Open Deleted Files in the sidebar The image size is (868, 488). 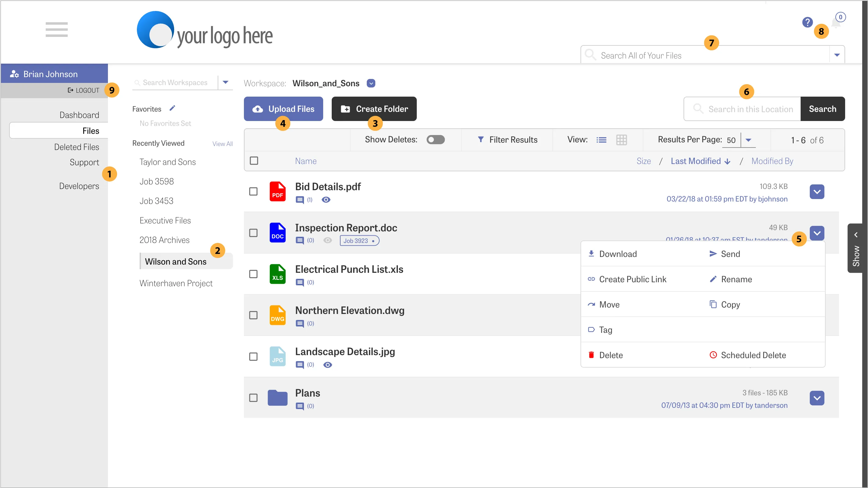tap(77, 147)
